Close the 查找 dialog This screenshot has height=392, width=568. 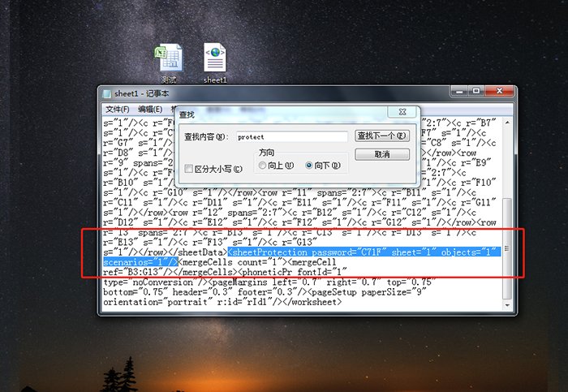point(402,112)
